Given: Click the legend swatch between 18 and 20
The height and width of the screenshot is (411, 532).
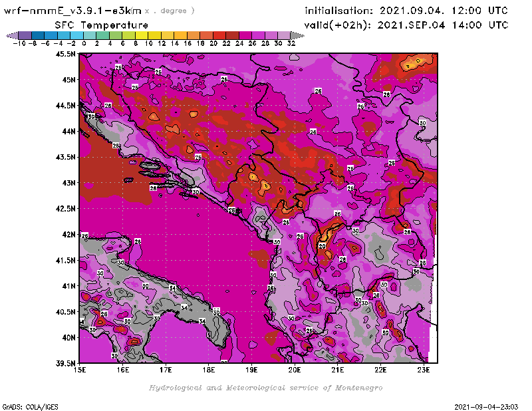Looking at the screenshot, I should point(207,35).
